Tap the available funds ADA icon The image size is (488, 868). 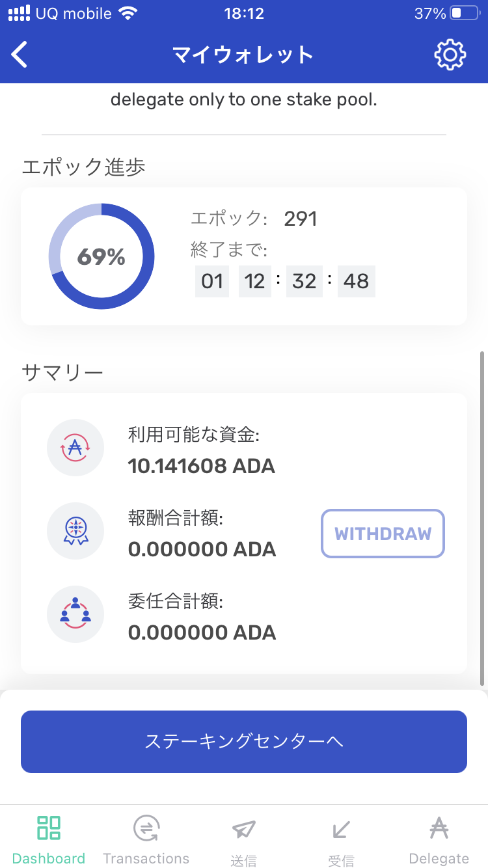(x=75, y=448)
